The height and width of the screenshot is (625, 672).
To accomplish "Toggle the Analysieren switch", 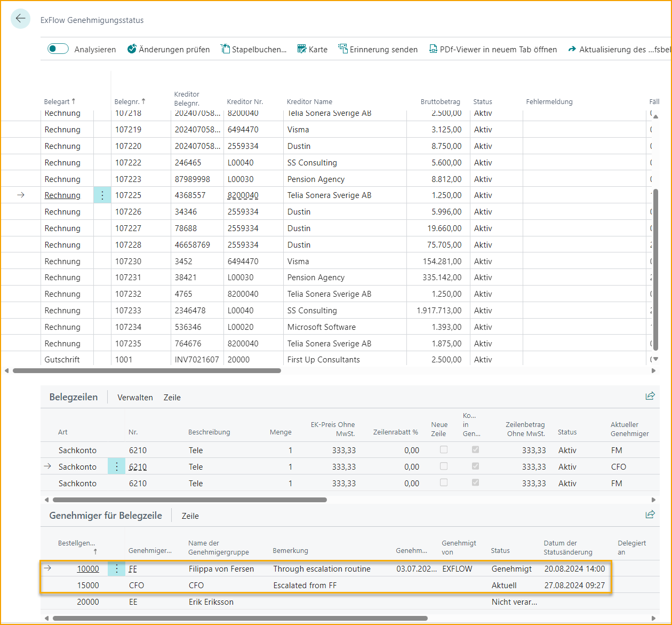I will (58, 49).
